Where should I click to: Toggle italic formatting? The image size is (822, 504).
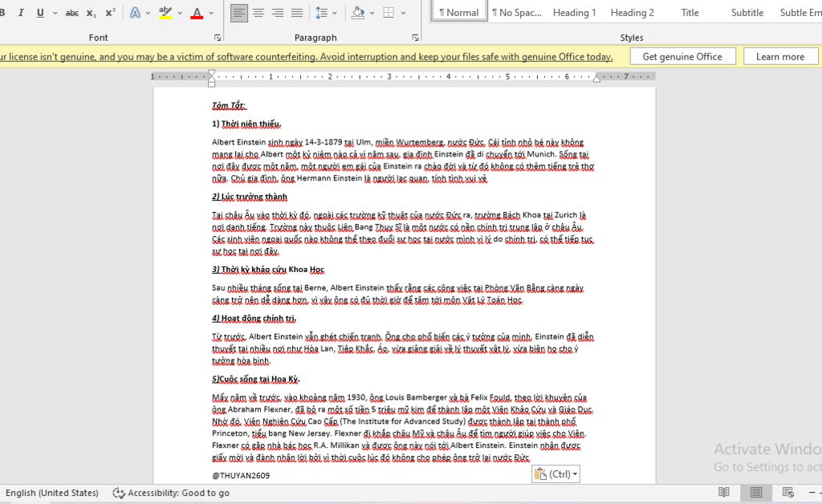20,13
